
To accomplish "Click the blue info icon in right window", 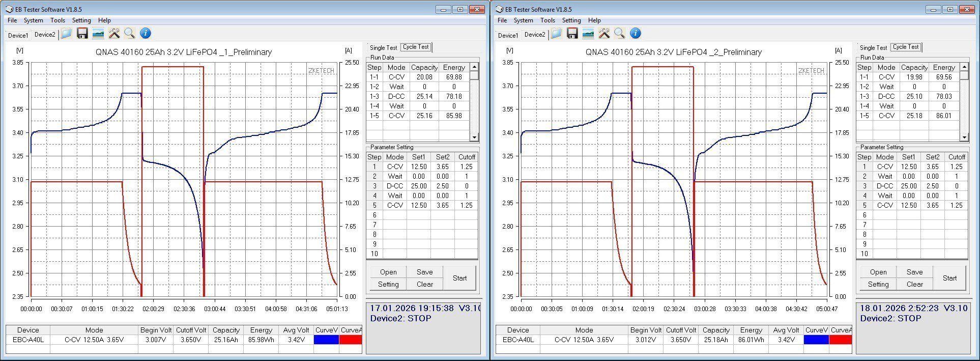I will point(635,34).
